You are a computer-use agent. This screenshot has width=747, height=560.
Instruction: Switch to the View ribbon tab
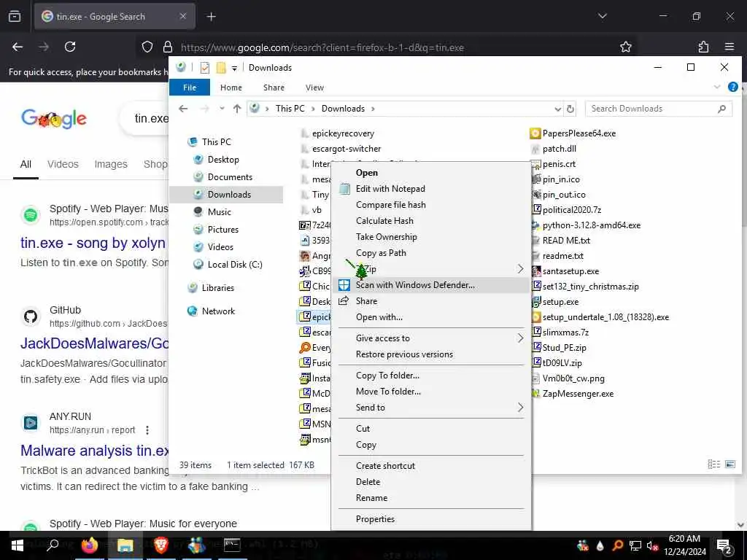pyautogui.click(x=314, y=87)
